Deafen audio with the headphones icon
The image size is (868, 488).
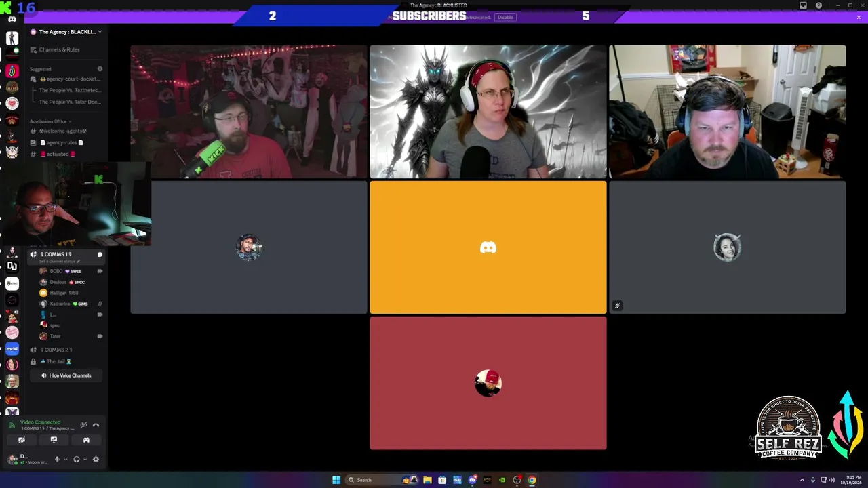(76, 459)
